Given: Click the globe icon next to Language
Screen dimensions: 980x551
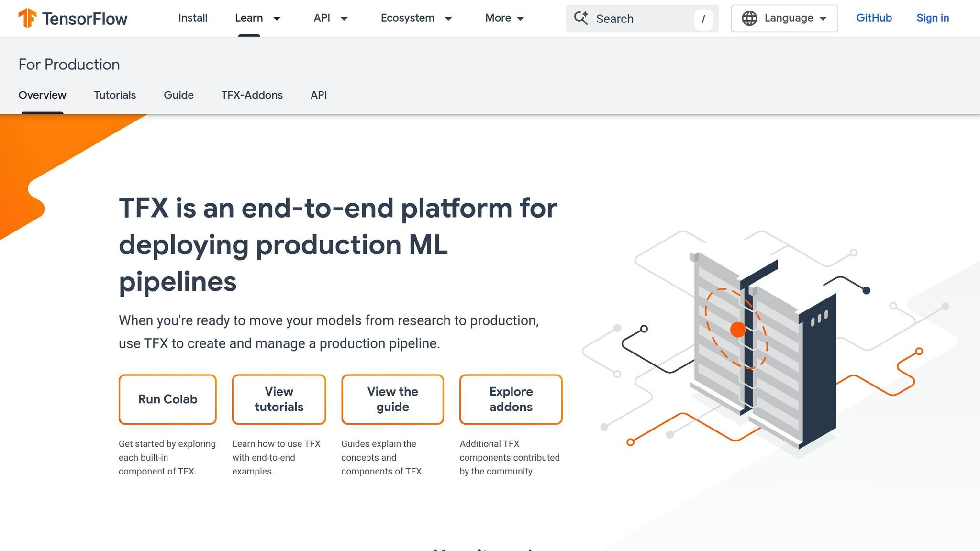Looking at the screenshot, I should [x=750, y=18].
